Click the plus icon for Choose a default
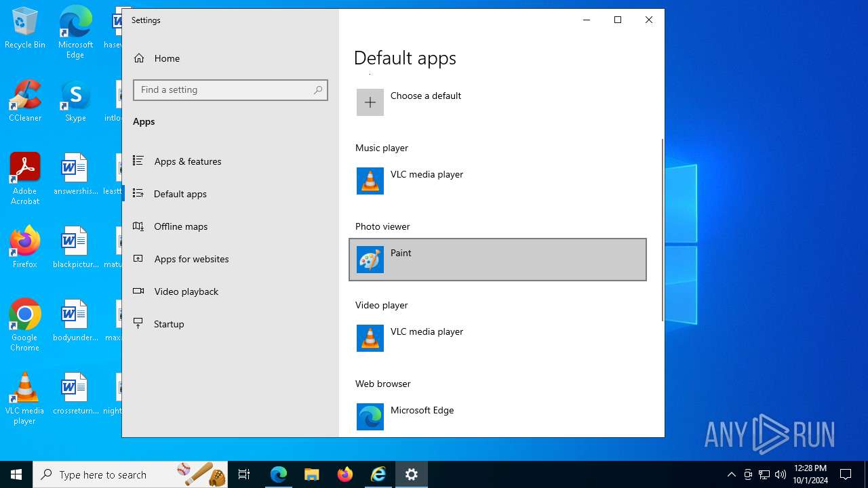The height and width of the screenshot is (488, 868). tap(370, 102)
